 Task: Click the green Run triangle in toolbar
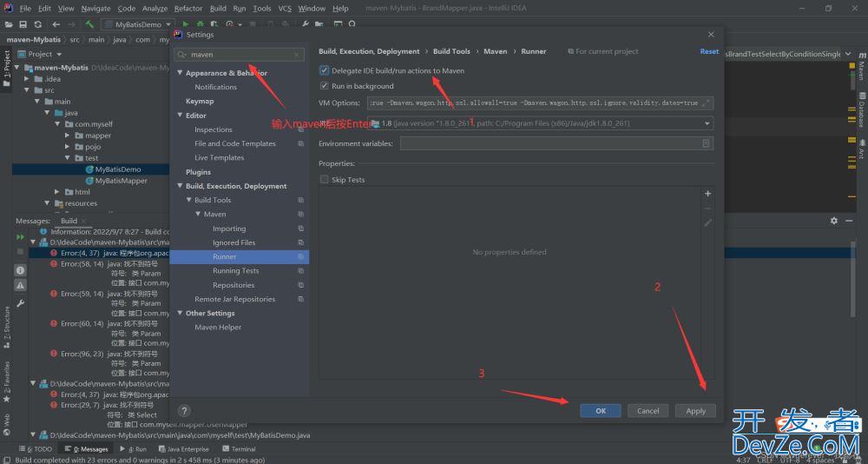click(x=186, y=24)
